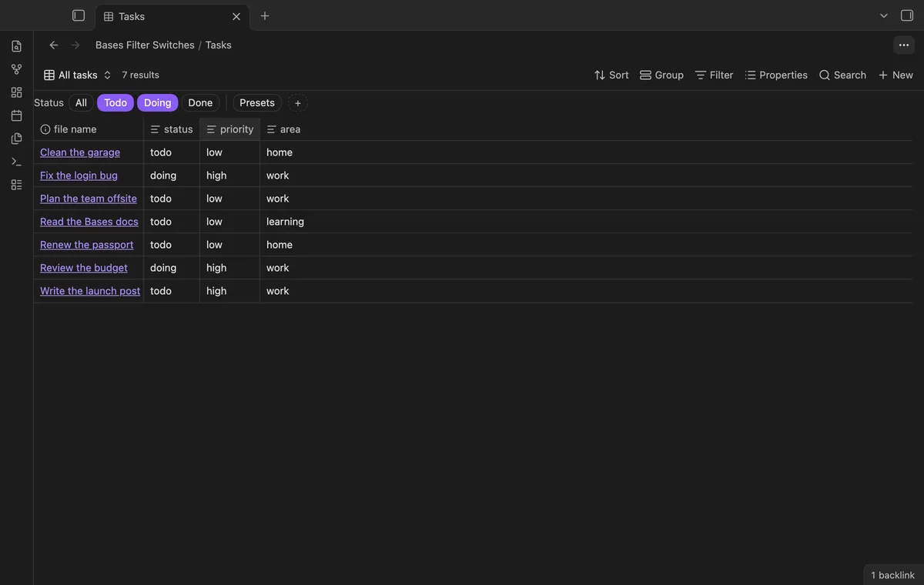The height and width of the screenshot is (585, 924).
Task: Click status cell of Fix the login bug
Action: (x=172, y=175)
